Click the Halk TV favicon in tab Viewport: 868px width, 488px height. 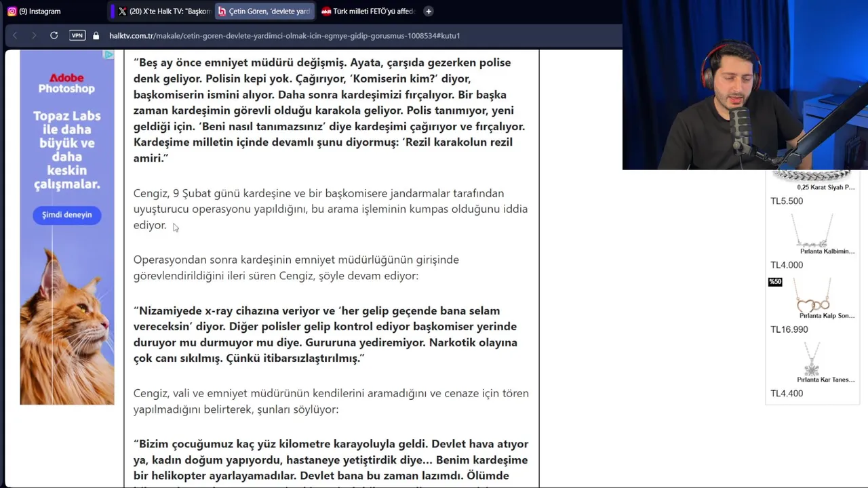pos(222,11)
